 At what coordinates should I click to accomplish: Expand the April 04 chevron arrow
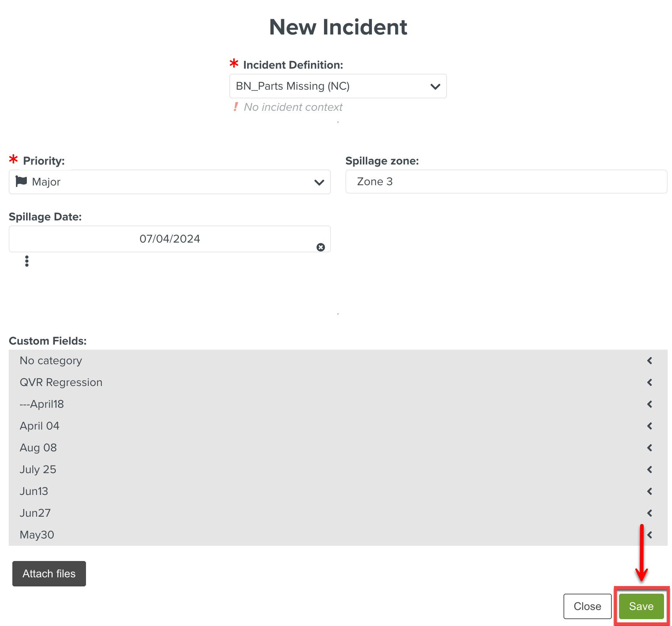pos(650,426)
